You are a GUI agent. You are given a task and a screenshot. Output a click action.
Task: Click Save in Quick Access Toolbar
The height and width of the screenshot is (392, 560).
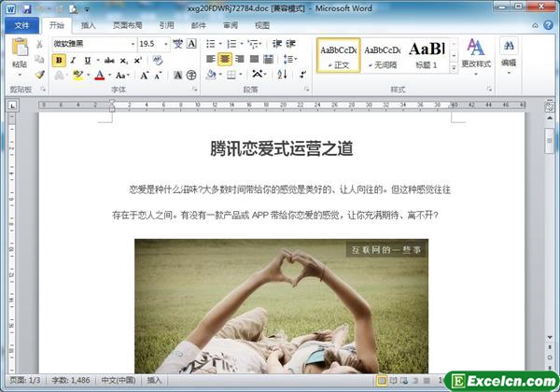[27, 8]
